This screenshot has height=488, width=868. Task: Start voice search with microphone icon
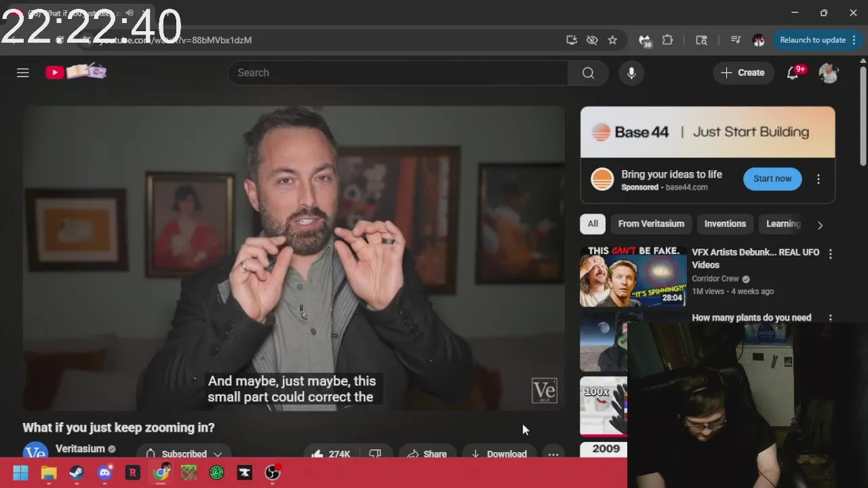[631, 73]
